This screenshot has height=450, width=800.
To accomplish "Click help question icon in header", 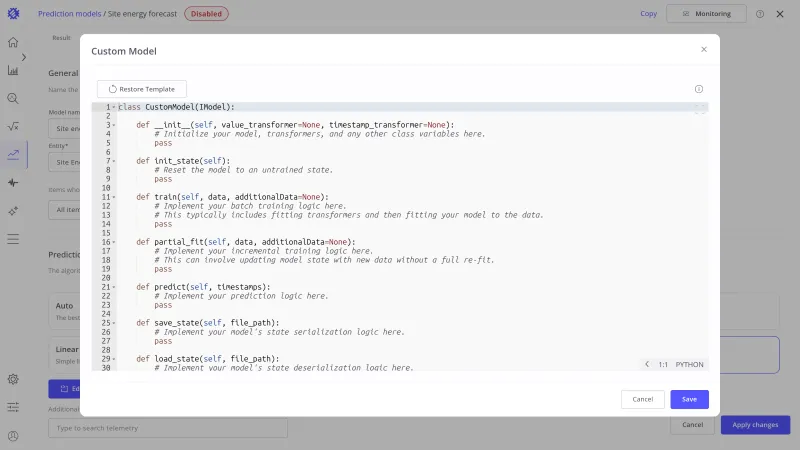I will coord(760,14).
